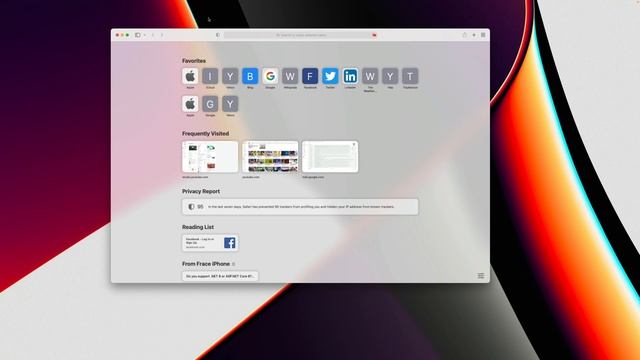Show the Safari sidebar
Viewport: 640px width, 360px height.
pyautogui.click(x=138, y=35)
